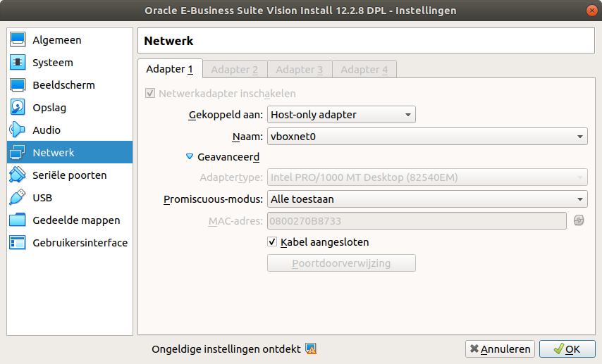The height and width of the screenshot is (364, 602).
Task: Click the Opslag disk icon
Action: [x=18, y=108]
